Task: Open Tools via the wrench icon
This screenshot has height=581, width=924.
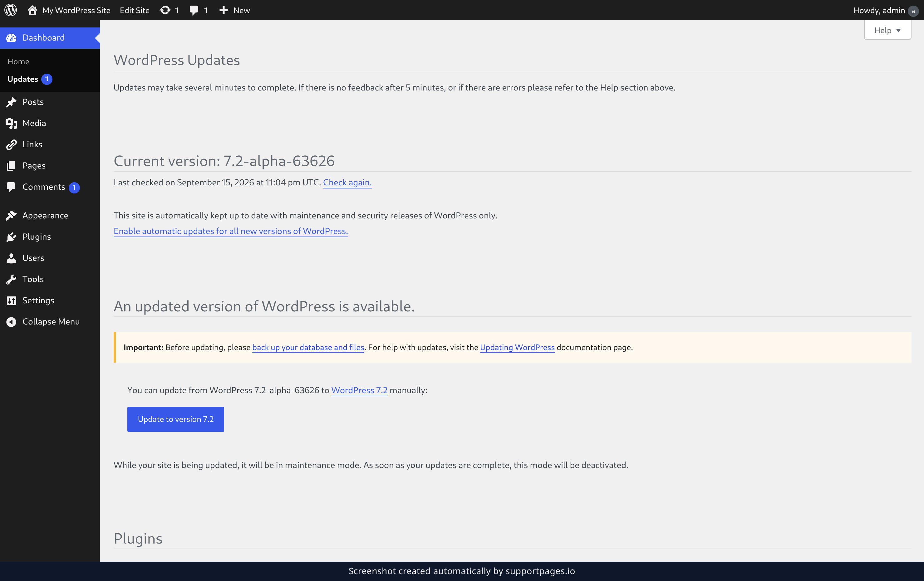Action: pos(11,279)
